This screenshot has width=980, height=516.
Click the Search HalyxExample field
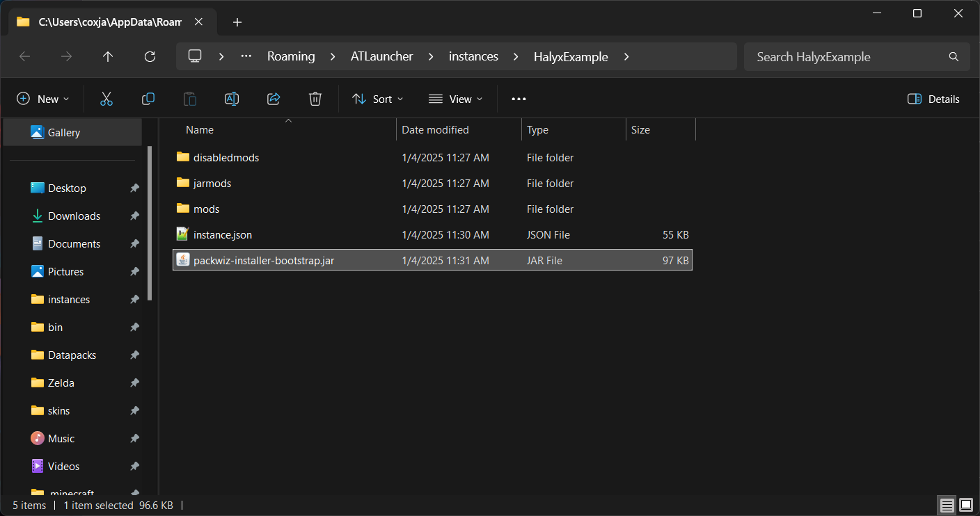(x=849, y=57)
